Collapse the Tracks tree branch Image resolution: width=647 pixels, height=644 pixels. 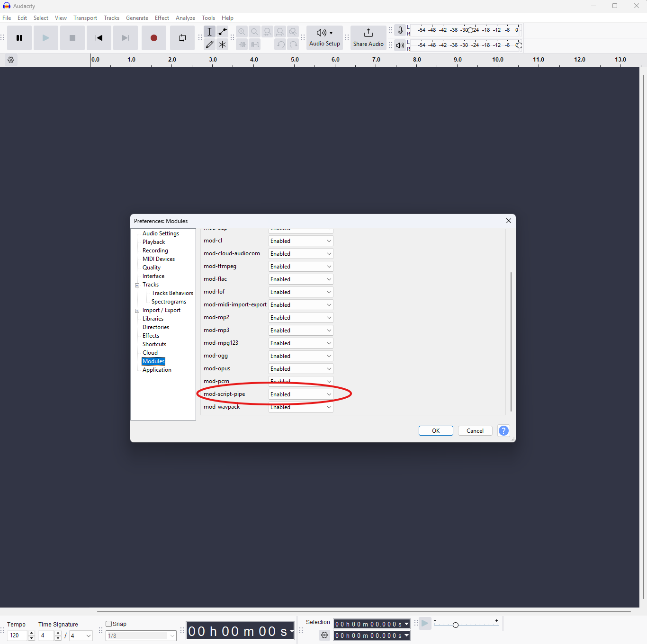(137, 285)
